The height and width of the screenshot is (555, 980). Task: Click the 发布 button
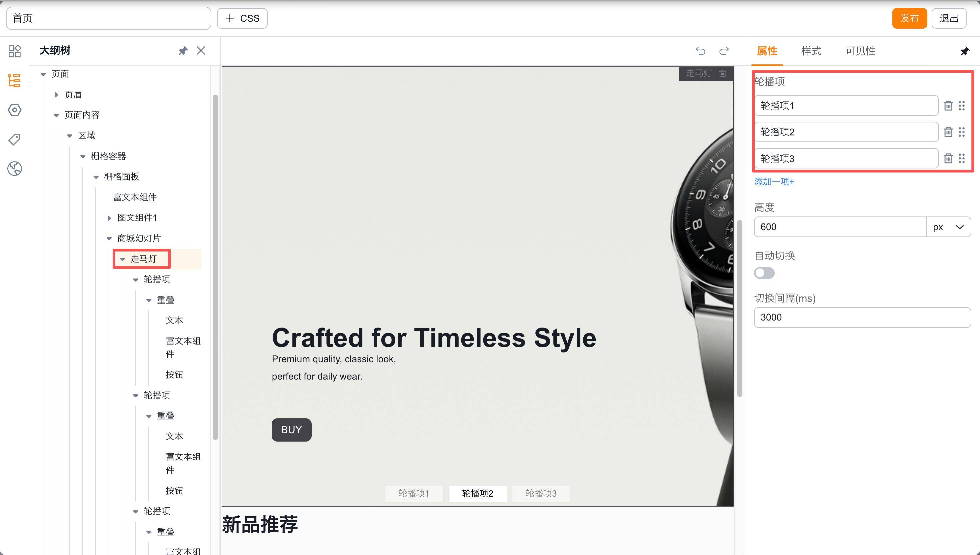[x=909, y=18]
